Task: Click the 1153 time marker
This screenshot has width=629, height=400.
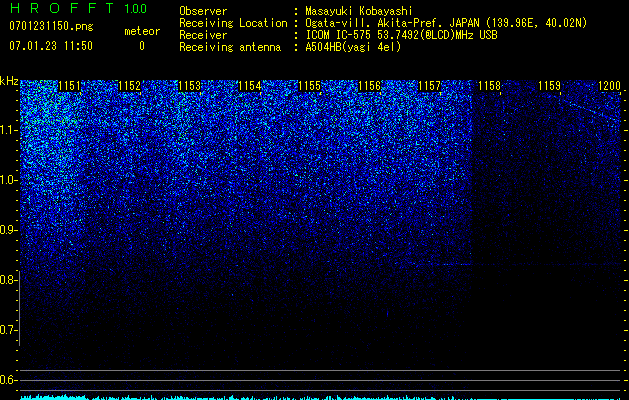Action: (189, 86)
